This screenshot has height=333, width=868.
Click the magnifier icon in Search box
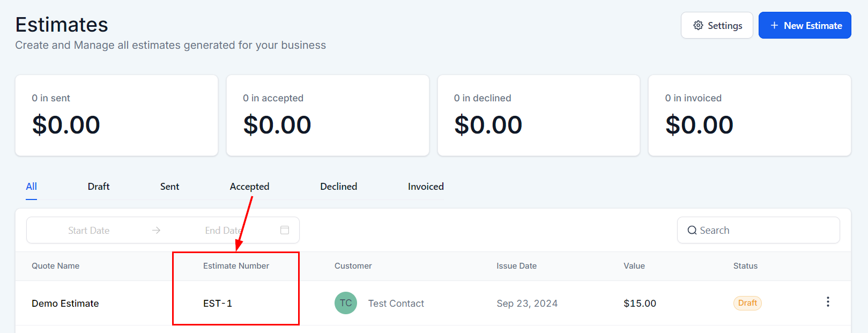(692, 230)
